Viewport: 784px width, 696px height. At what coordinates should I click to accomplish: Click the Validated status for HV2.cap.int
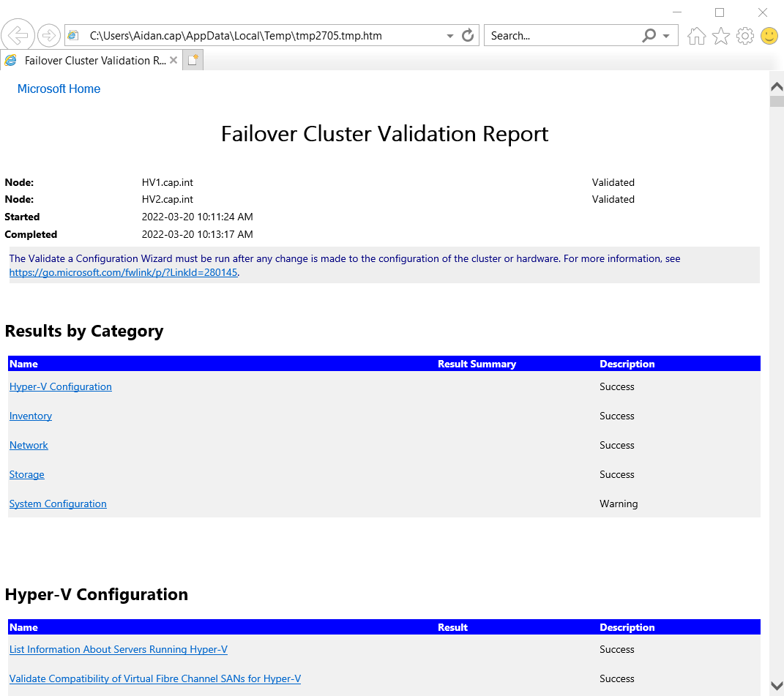click(613, 199)
